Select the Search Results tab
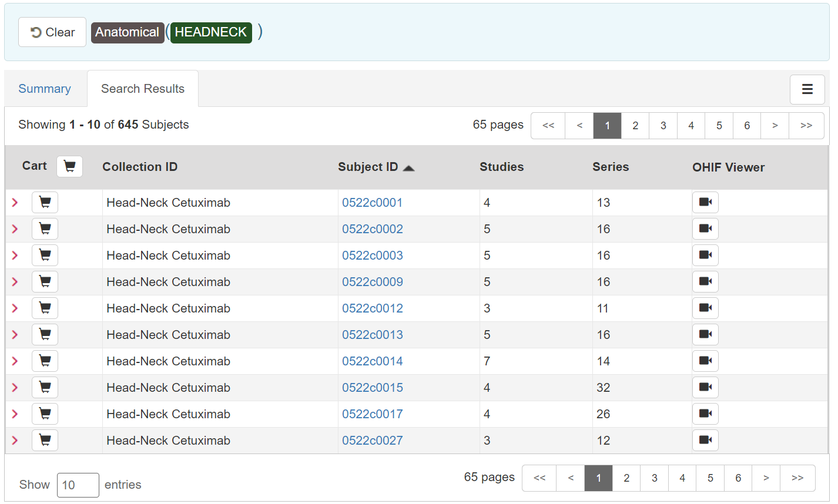The image size is (838, 504). click(143, 89)
